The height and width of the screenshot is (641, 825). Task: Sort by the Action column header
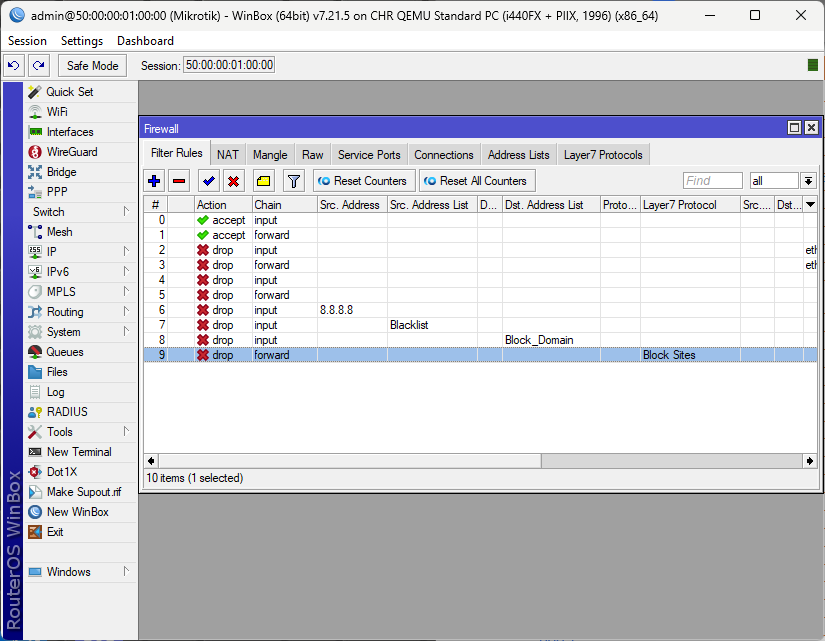click(x=223, y=205)
